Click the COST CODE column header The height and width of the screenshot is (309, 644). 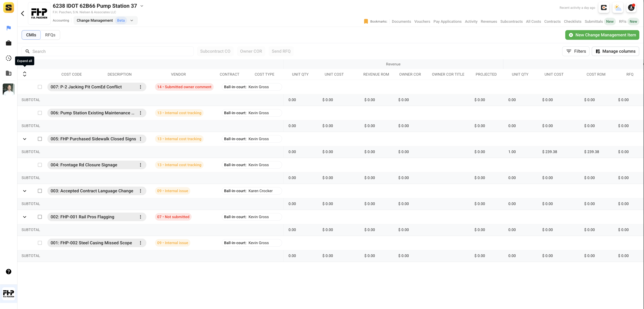[x=72, y=74]
